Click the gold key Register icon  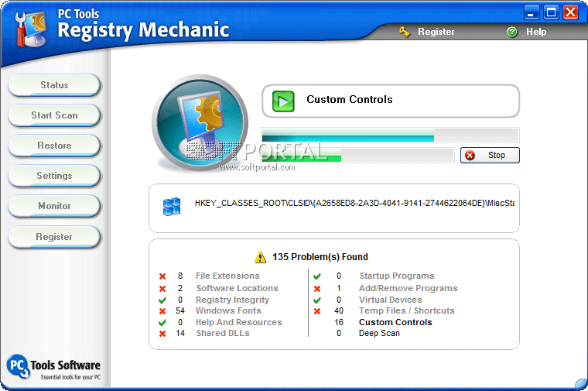point(404,32)
